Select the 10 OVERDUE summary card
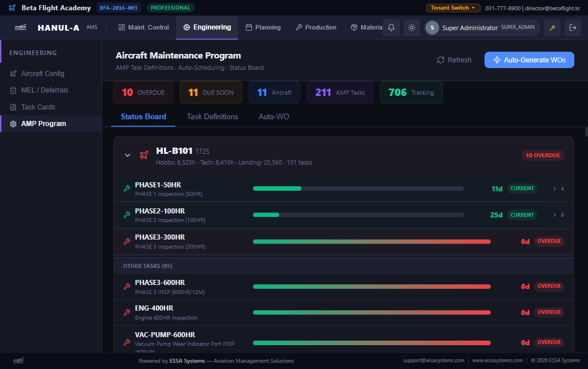Image resolution: width=588 pixels, height=369 pixels. [x=143, y=93]
